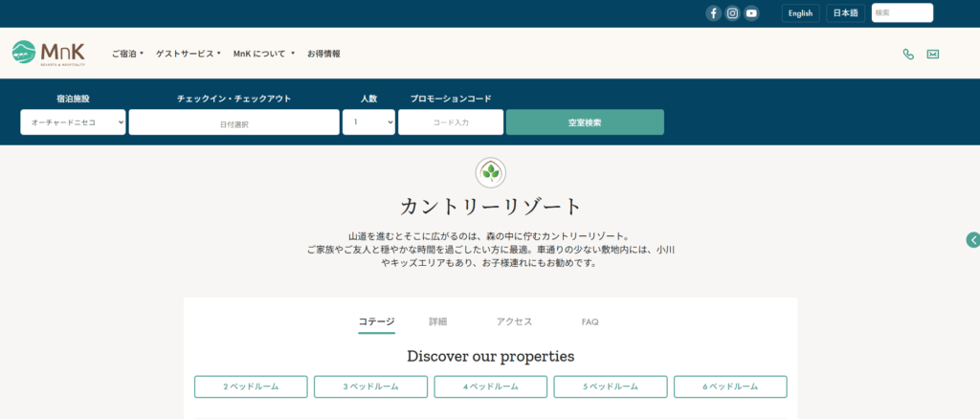Image resolution: width=980 pixels, height=419 pixels.
Task: Filter by 5 ベッドルーム
Action: tap(611, 386)
